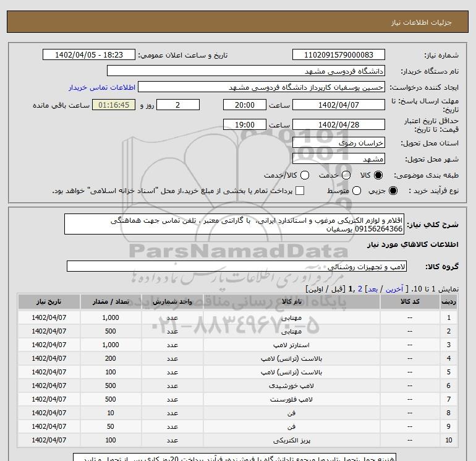Click the ایجاد کننده درخواست field

pyautogui.click(x=261, y=87)
